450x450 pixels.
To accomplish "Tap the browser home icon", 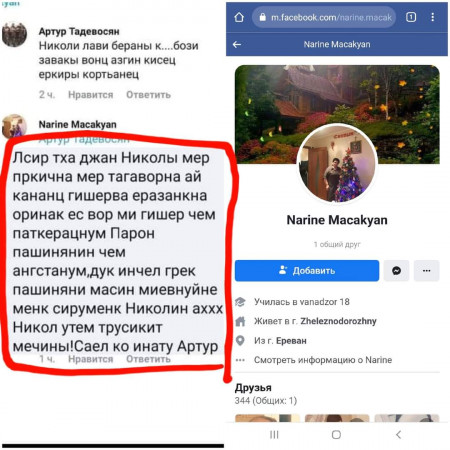I will [x=239, y=17].
